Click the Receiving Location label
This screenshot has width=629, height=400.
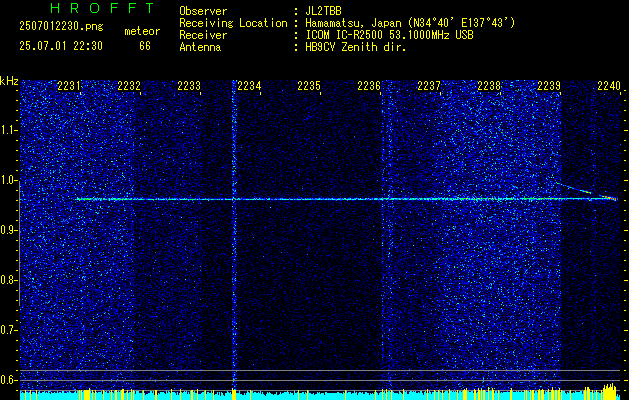233,23
